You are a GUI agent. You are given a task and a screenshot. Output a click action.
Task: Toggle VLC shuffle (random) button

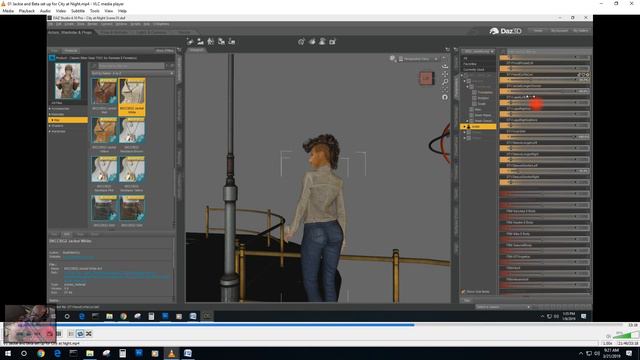pos(89,334)
